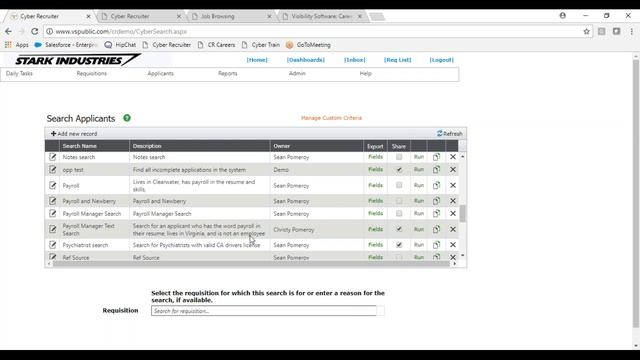Add new record to the search grid
The height and width of the screenshot is (360, 640).
pos(74,134)
